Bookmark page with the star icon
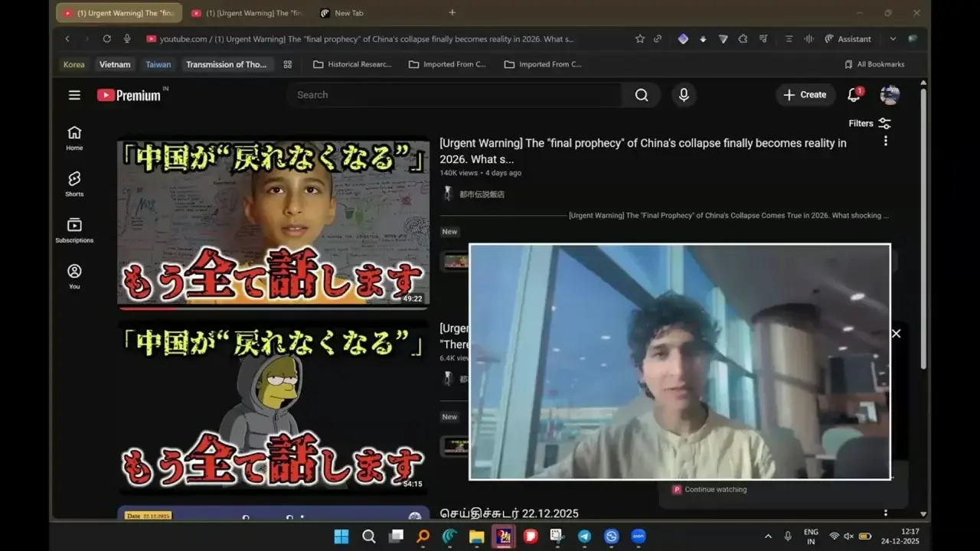This screenshot has height=551, width=980. click(x=640, y=39)
